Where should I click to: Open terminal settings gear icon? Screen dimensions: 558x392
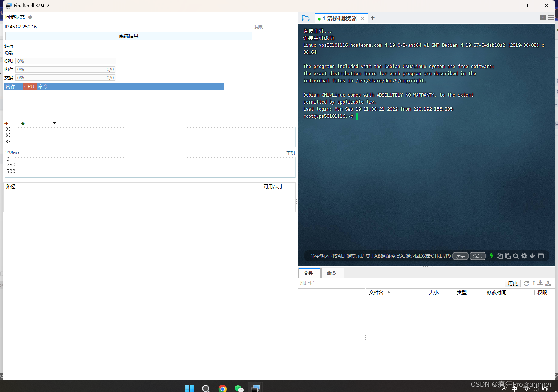pyautogui.click(x=524, y=256)
